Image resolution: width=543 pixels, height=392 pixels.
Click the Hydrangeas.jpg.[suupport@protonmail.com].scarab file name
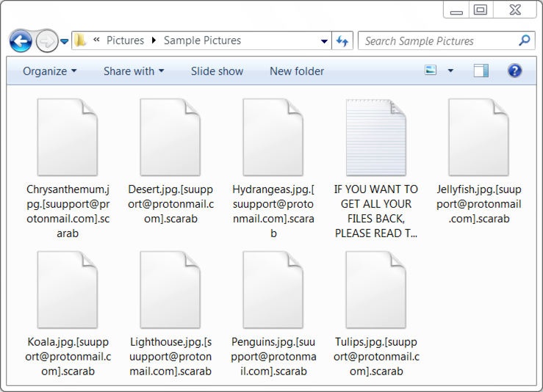(x=273, y=211)
